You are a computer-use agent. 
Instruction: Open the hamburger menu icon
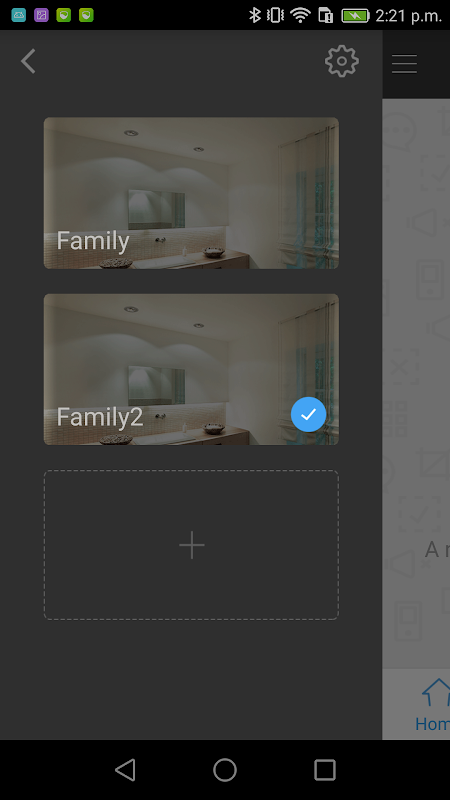click(x=405, y=64)
